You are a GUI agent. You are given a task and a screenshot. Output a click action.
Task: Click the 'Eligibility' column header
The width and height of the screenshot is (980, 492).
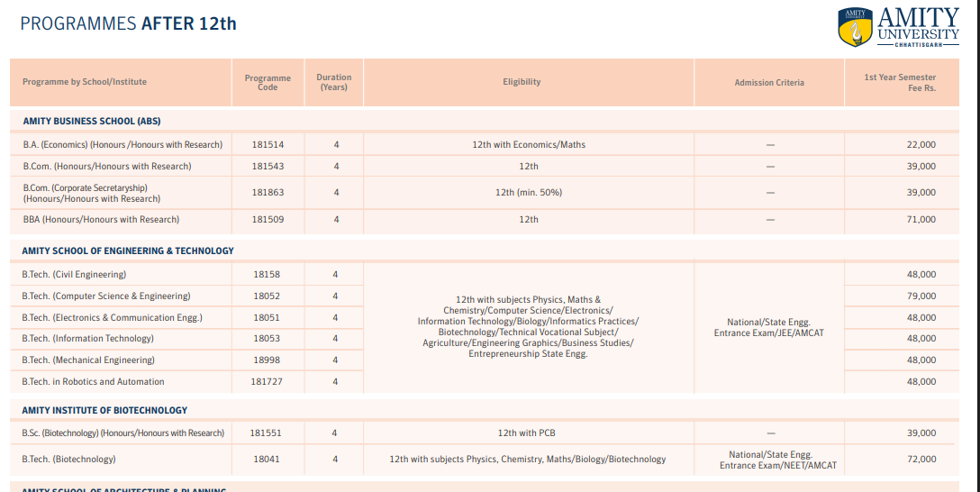tap(522, 82)
